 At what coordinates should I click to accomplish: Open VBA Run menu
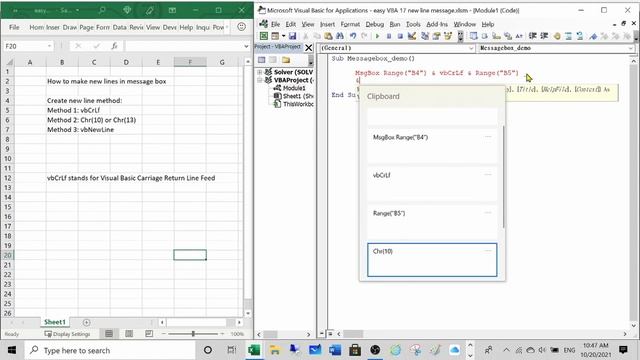(395, 24)
